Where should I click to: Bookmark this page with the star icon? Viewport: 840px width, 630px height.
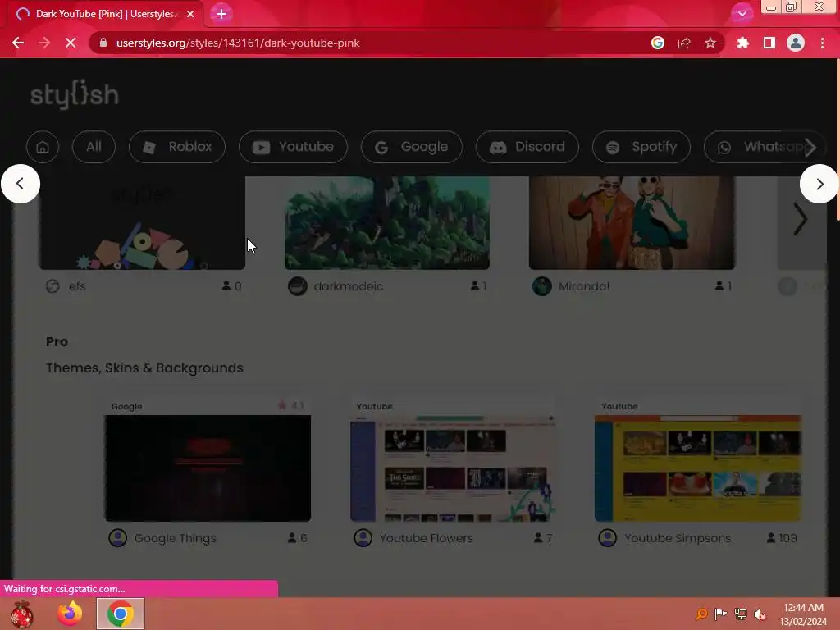tap(710, 43)
